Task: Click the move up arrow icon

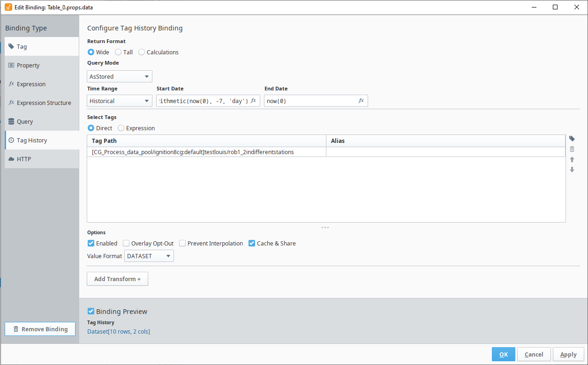Action: [572, 159]
